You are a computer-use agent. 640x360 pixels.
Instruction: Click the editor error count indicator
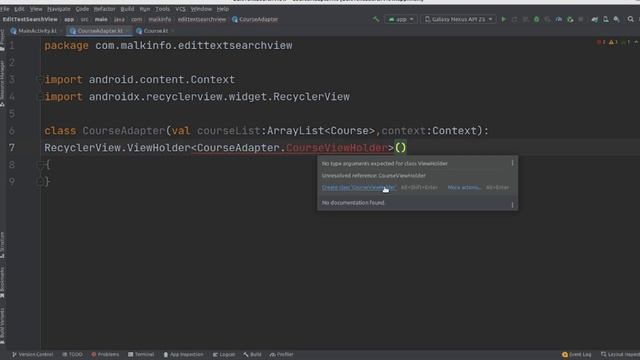[601, 42]
